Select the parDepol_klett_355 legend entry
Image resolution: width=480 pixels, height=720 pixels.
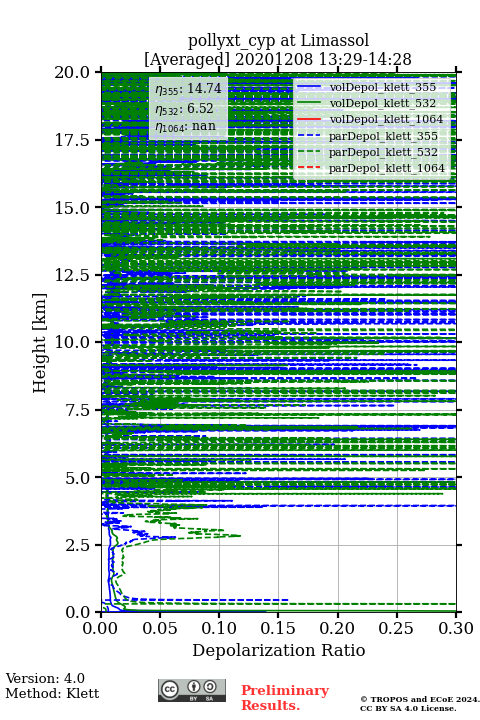click(x=367, y=136)
